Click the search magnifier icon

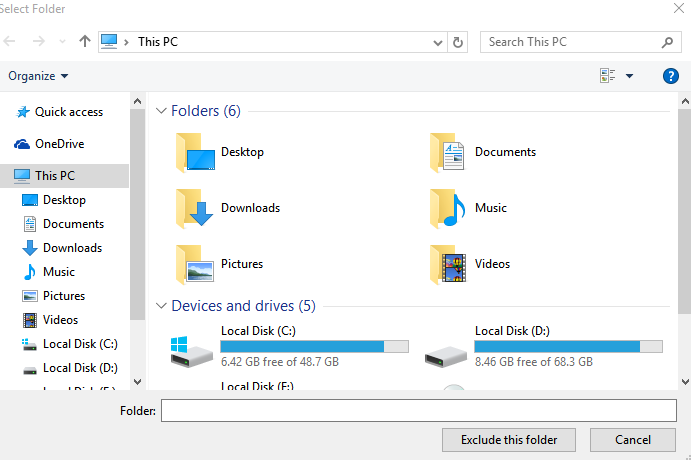tap(668, 42)
